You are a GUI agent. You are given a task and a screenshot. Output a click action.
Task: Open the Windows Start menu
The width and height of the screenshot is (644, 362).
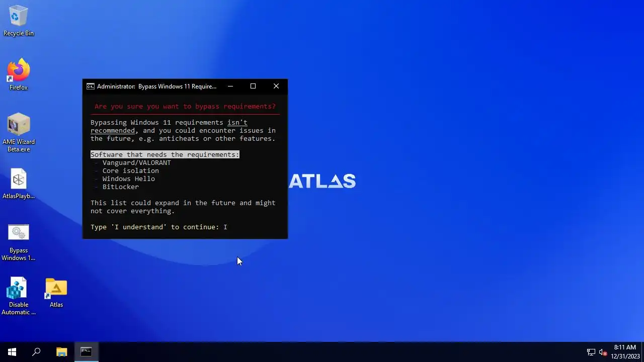pyautogui.click(x=12, y=352)
